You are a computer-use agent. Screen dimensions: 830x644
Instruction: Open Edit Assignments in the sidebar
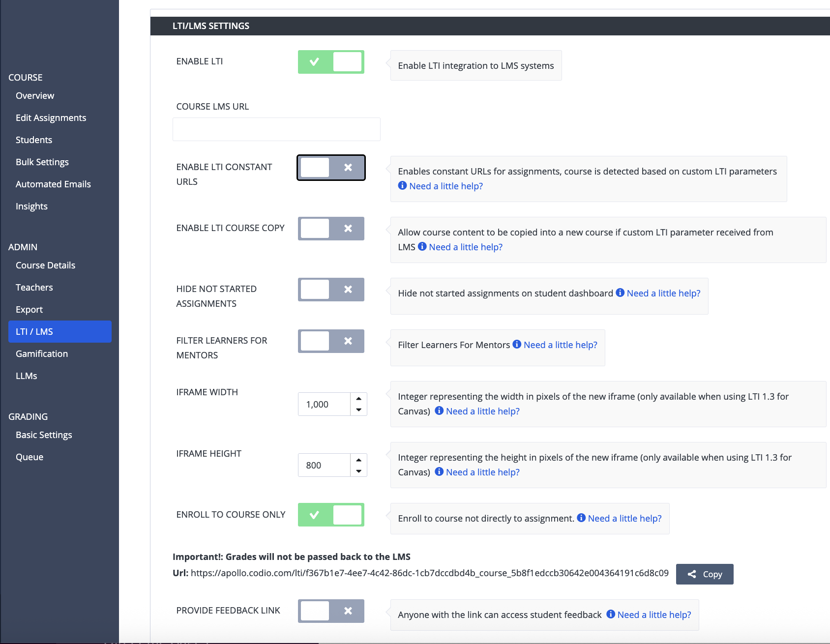click(x=51, y=118)
